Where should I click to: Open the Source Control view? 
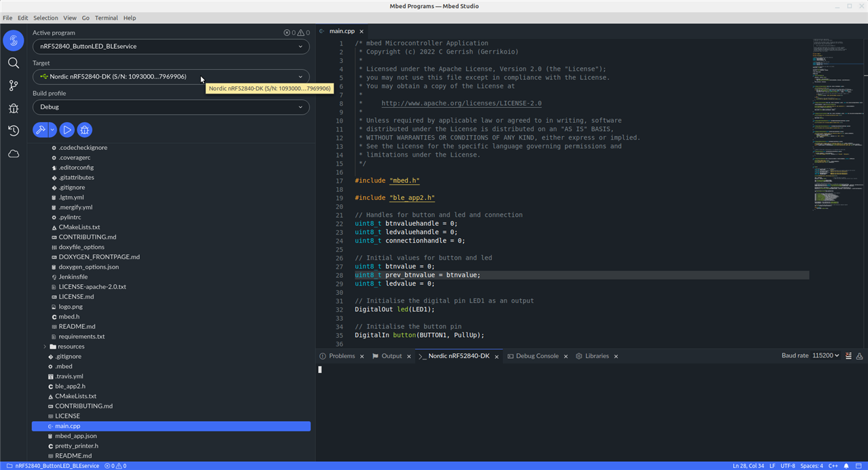[x=14, y=85]
